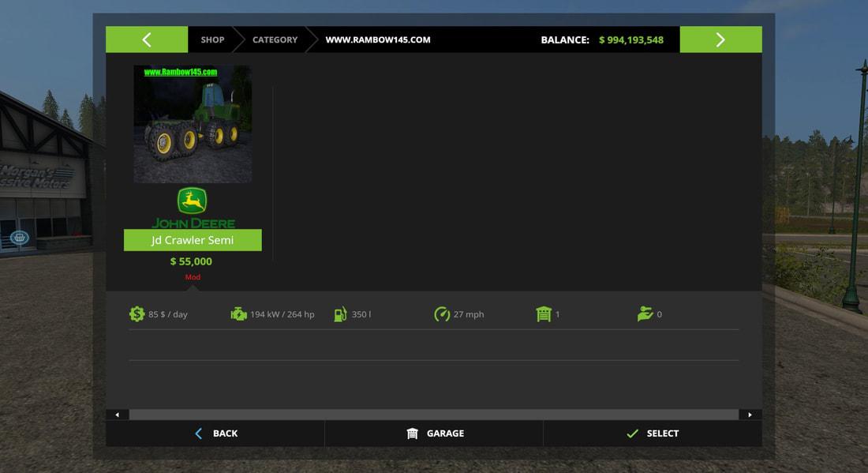Click the fuel tank capacity icon

(x=340, y=314)
